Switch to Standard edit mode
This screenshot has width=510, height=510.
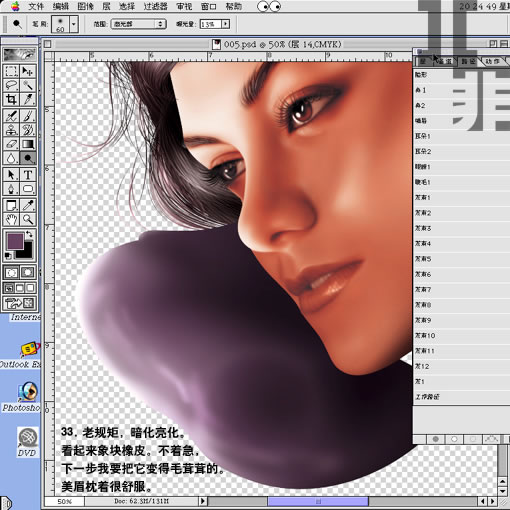[11, 272]
